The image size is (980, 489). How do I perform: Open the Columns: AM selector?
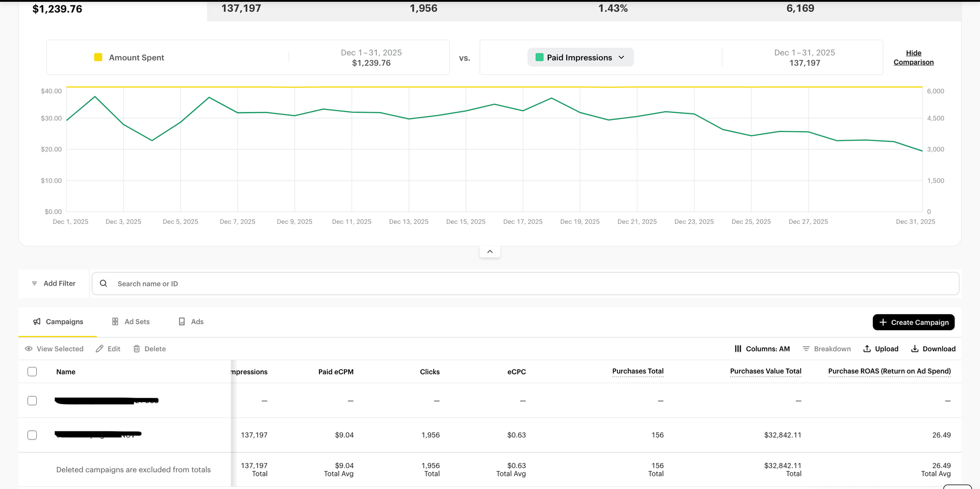762,349
